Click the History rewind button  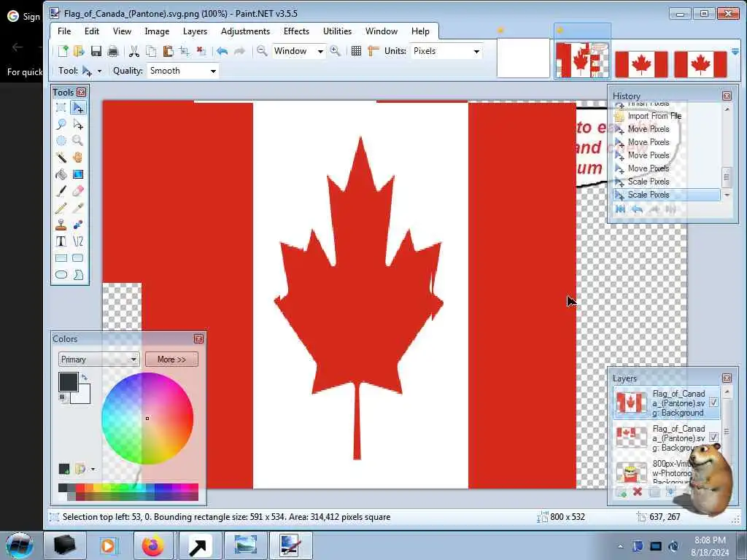[620, 209]
